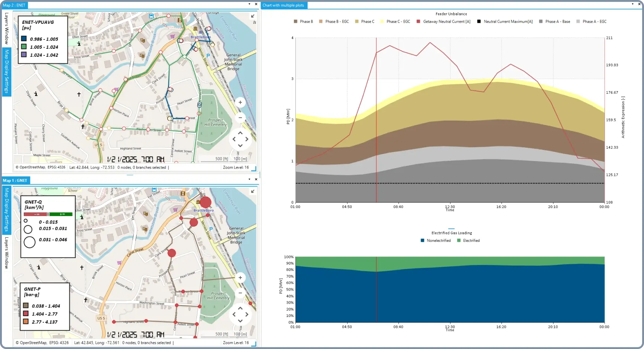Pan the GNET map east with the right arrow
The image size is (644, 349).
pos(247,314)
